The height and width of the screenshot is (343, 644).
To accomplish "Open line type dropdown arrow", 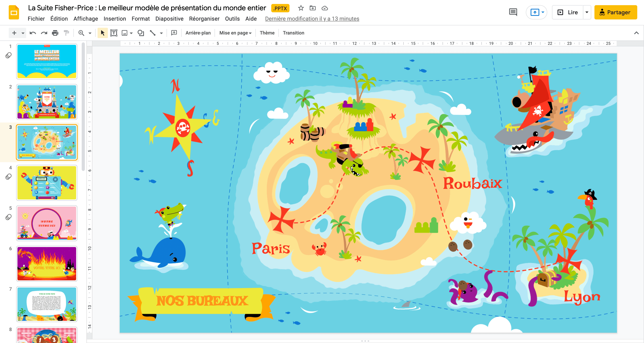I will click(x=161, y=33).
